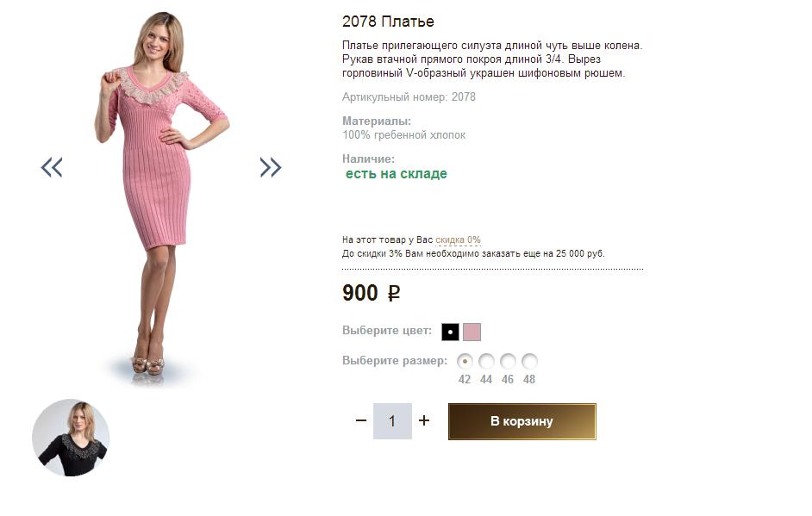Click the 2078 Платье product title

(x=388, y=22)
